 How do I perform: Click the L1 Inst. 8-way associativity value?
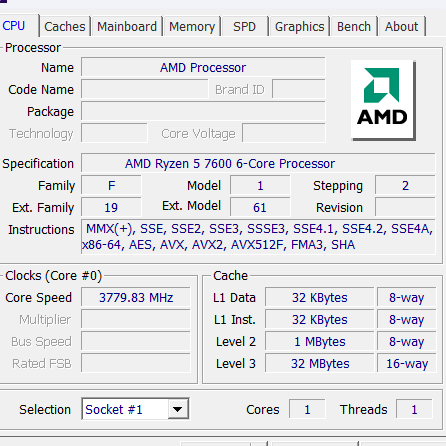pos(407,319)
